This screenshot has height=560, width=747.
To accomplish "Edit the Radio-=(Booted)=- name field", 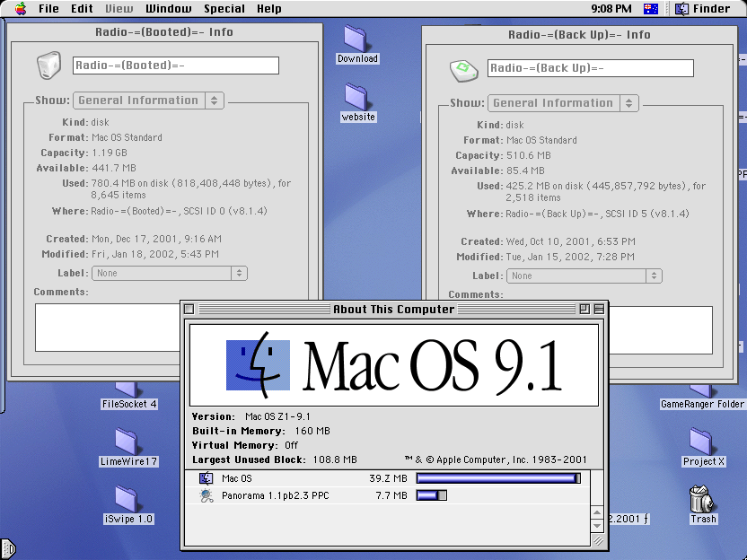I will click(176, 66).
